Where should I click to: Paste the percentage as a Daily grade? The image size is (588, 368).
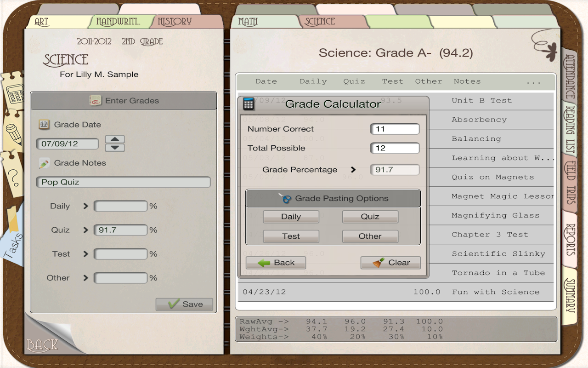(291, 217)
